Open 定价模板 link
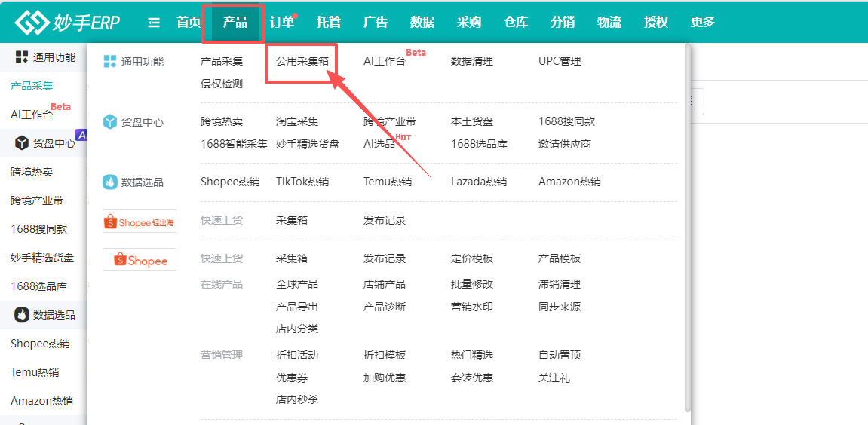The image size is (868, 425). coord(472,258)
